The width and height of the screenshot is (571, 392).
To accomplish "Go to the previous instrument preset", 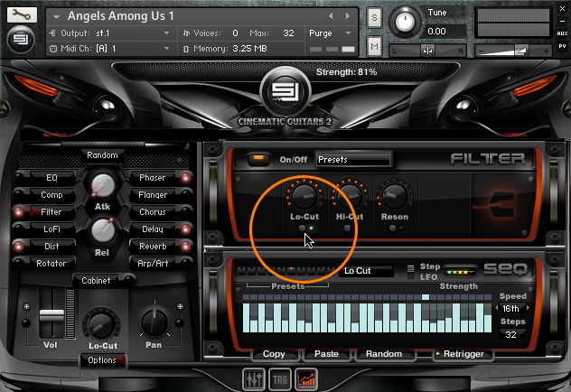I will click(331, 15).
